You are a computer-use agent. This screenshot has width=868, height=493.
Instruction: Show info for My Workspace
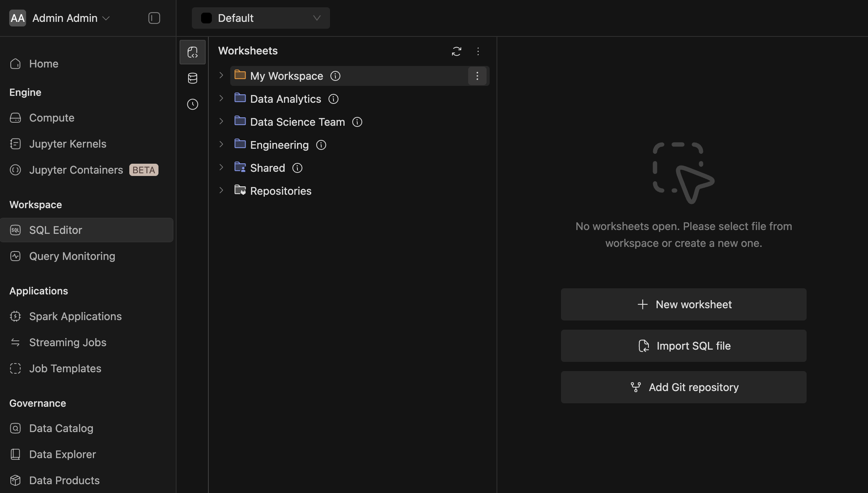tap(335, 76)
